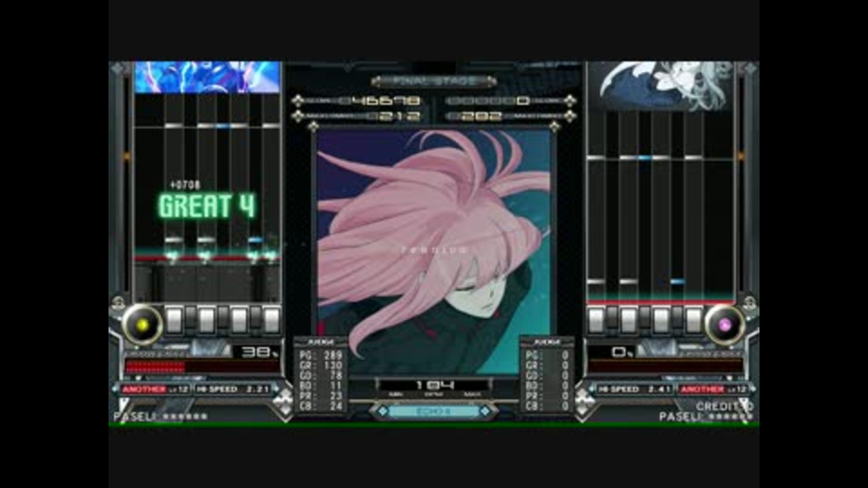Click the 0% gauge readout on player 2

(x=622, y=352)
